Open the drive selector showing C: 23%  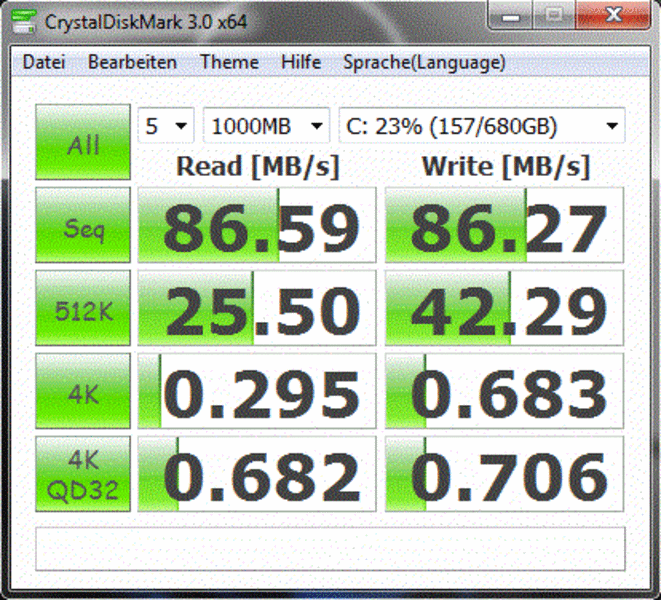[x=482, y=126]
